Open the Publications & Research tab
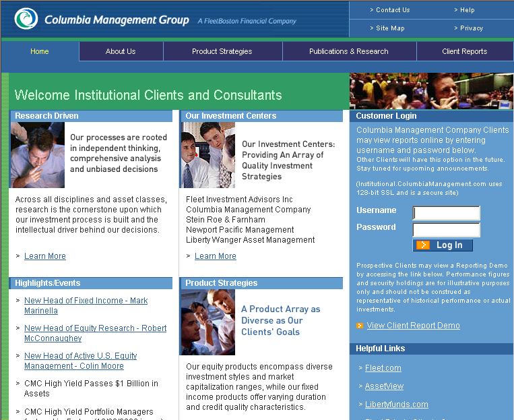Screen dimensions: 514x420 (349, 51)
